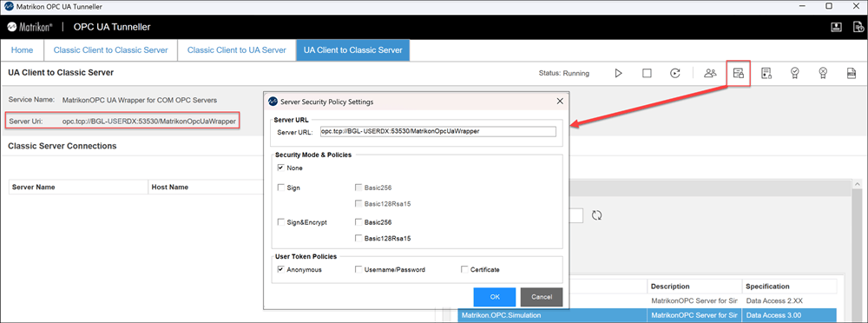Open Classic Client to UA Server tab
This screenshot has height=323, width=868.
236,49
